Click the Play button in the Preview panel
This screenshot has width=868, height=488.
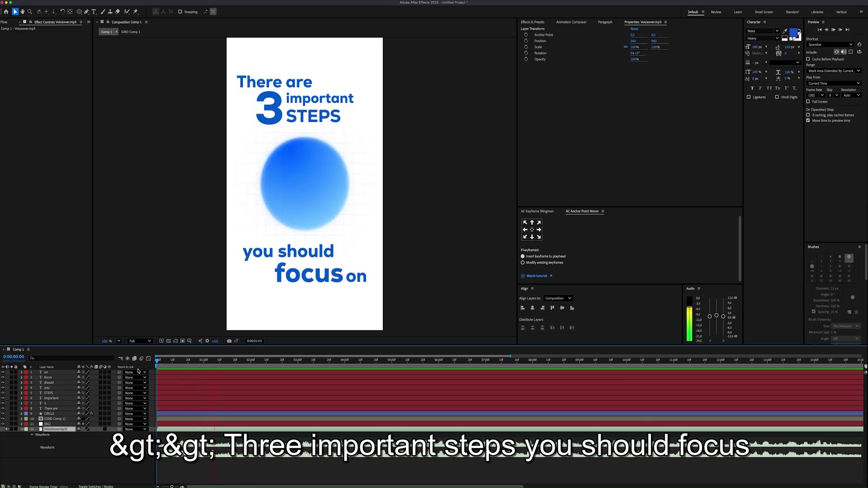pos(833,30)
